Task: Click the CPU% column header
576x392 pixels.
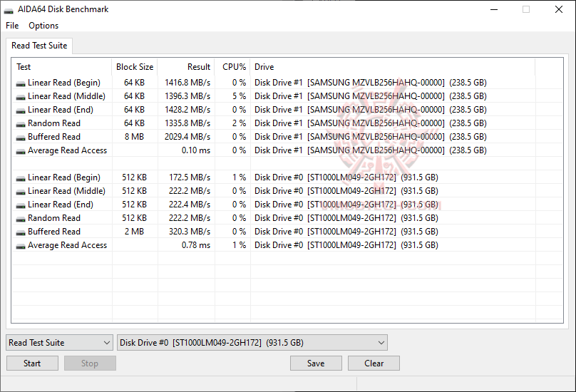Action: (x=232, y=67)
